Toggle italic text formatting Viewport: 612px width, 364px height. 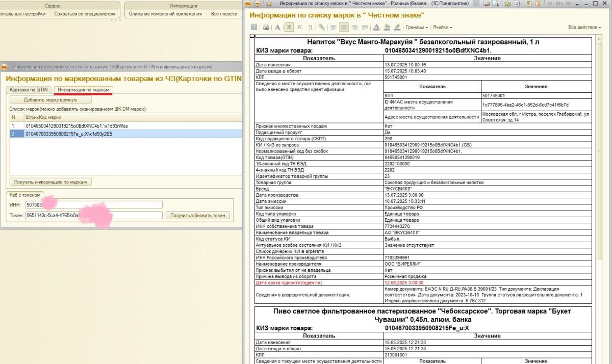point(299,27)
